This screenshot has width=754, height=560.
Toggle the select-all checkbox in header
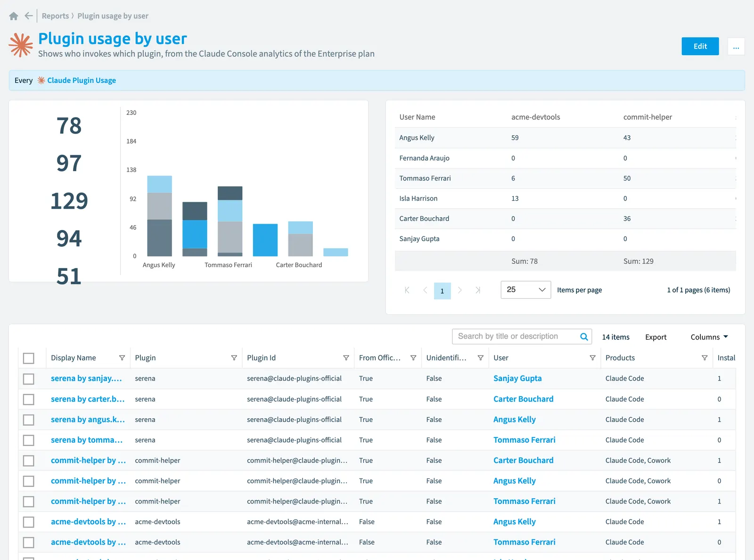pos(29,358)
